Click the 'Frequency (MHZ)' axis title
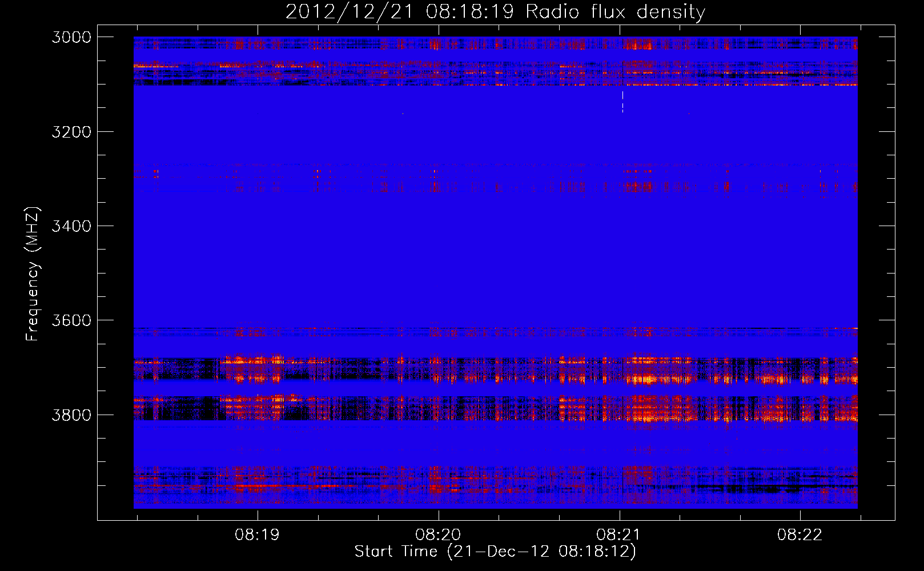The image size is (924, 571). tap(33, 274)
